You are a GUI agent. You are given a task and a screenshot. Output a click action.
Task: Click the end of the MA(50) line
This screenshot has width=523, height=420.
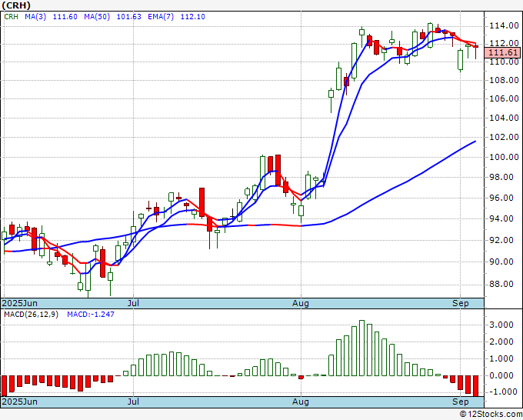(475, 142)
